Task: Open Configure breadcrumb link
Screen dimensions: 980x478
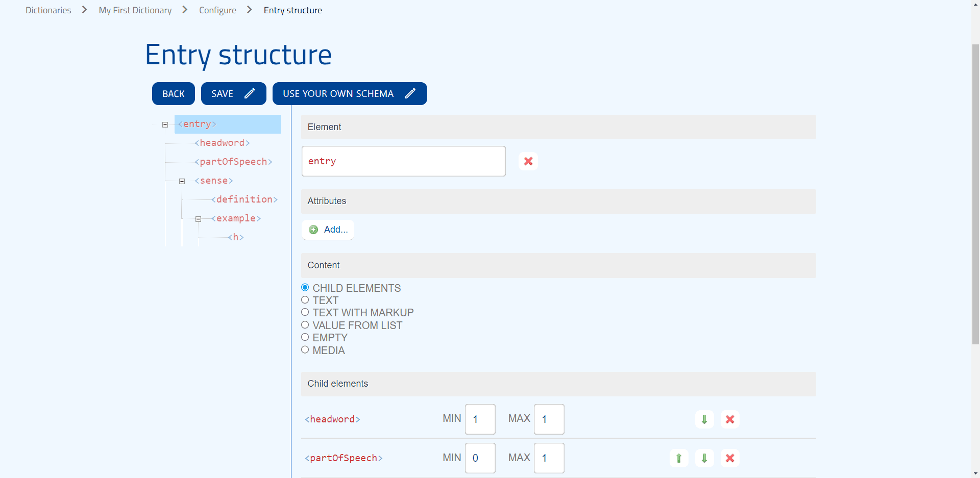Action: pyautogui.click(x=217, y=10)
